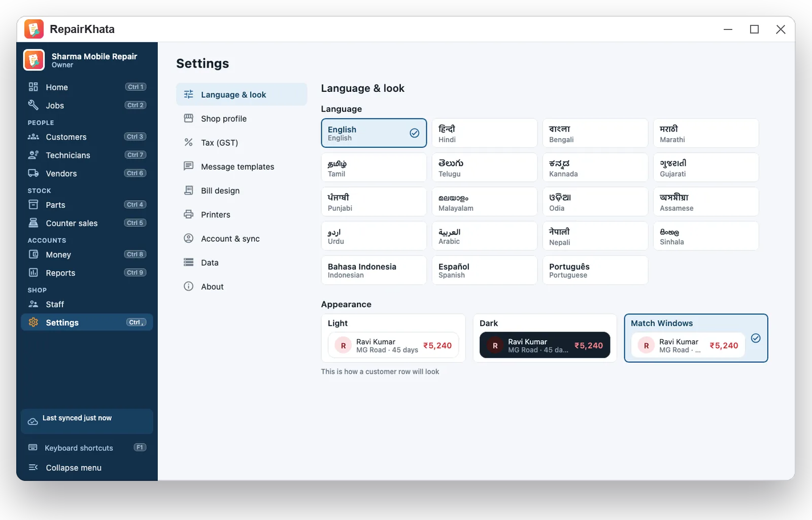Switch language to Gujarati
Screen dimensions: 812x520
[x=706, y=168]
